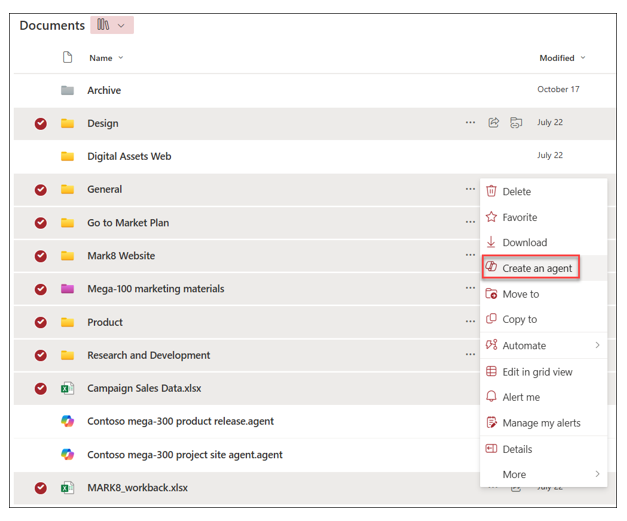Screen dimensions: 627x521
Task: Open the Product folder name link
Action: (105, 322)
